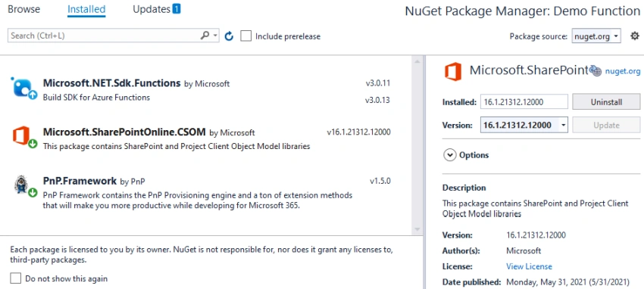
Task: Click the Update button
Action: [x=606, y=125]
